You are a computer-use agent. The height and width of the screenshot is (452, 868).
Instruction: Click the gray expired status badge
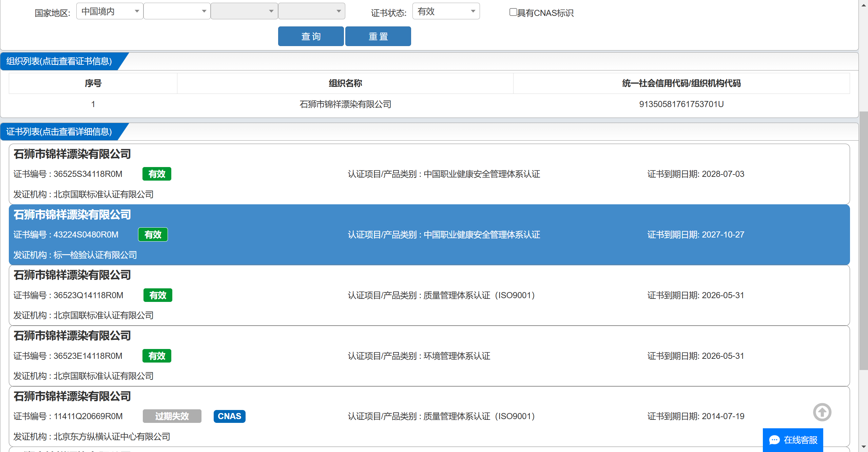[172, 416]
